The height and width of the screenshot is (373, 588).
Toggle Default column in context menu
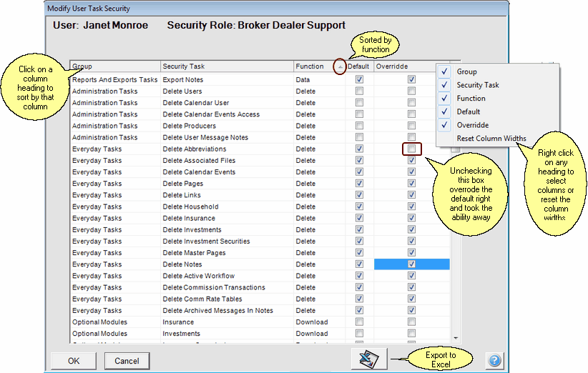coord(497,111)
